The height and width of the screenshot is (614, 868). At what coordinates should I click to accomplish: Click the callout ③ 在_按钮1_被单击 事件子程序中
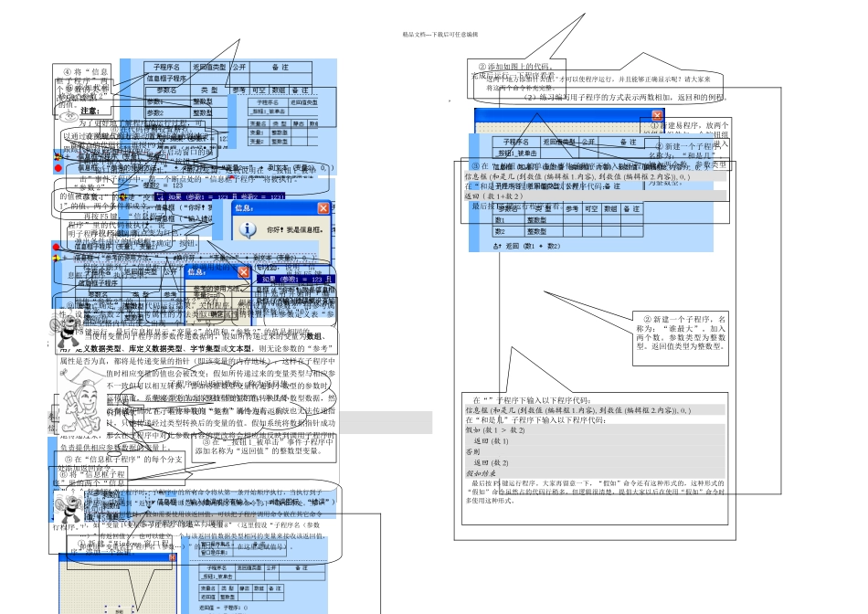pyautogui.click(x=264, y=446)
